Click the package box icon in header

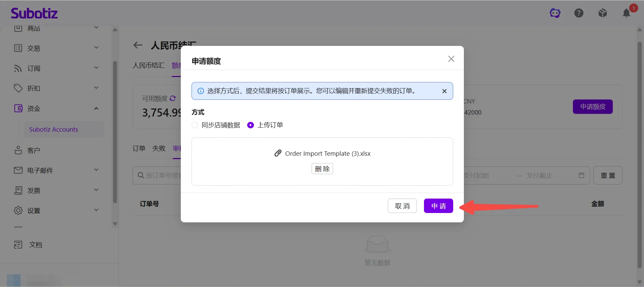click(x=603, y=13)
